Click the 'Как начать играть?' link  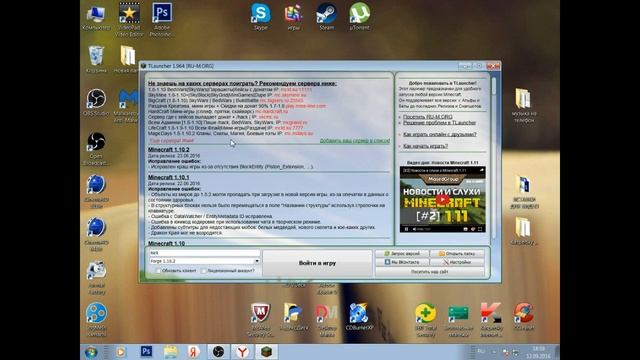[425, 146]
